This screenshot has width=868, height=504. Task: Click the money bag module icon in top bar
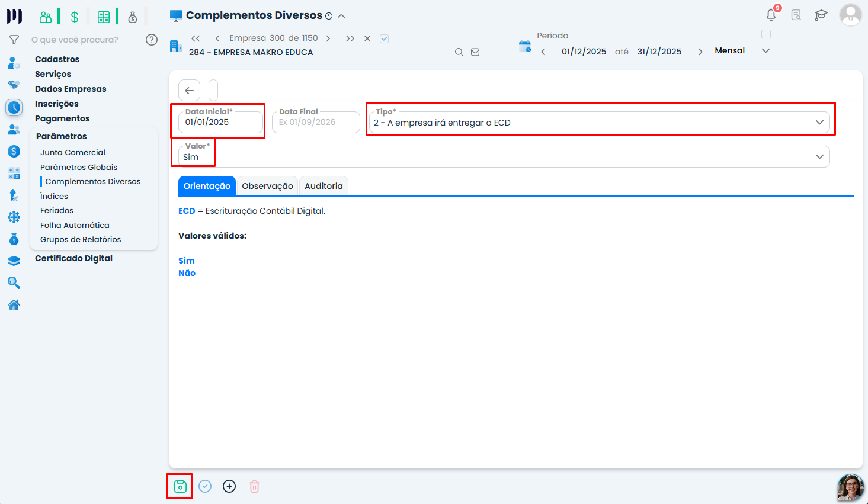pos(133,17)
